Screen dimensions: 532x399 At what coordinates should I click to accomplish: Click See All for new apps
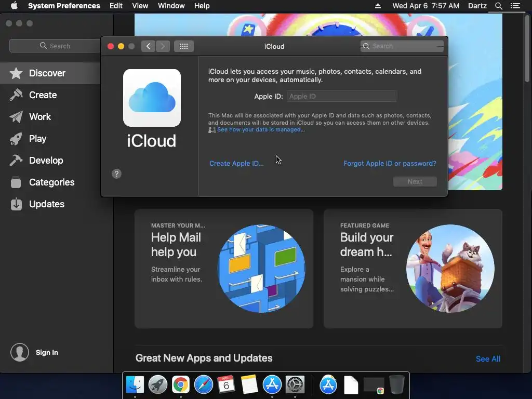488,359
